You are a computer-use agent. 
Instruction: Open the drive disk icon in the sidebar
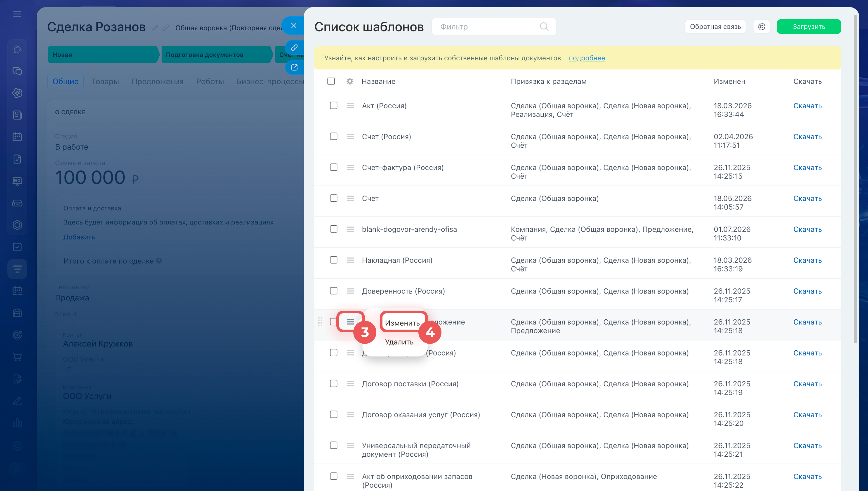click(17, 203)
